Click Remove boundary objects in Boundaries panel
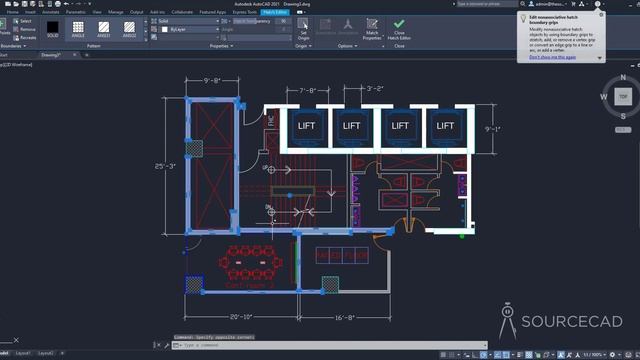 (24, 29)
